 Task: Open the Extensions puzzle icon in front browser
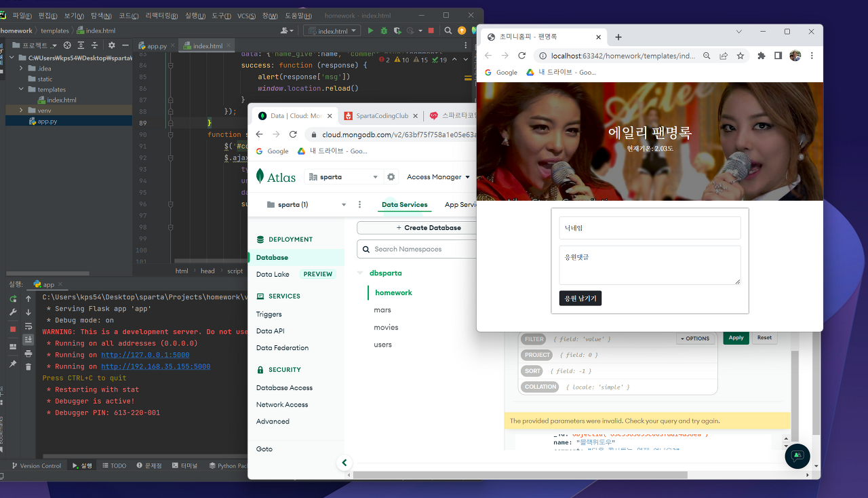click(762, 56)
